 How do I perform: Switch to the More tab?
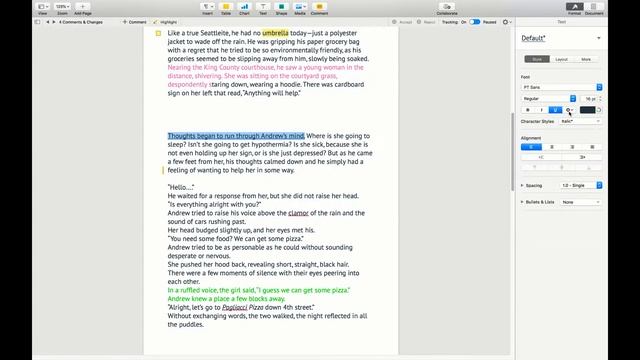coord(586,59)
